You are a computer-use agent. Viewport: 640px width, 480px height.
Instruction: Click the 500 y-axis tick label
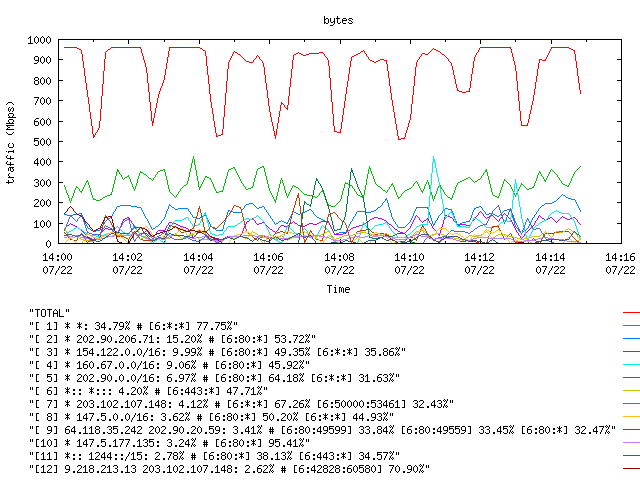point(42,142)
